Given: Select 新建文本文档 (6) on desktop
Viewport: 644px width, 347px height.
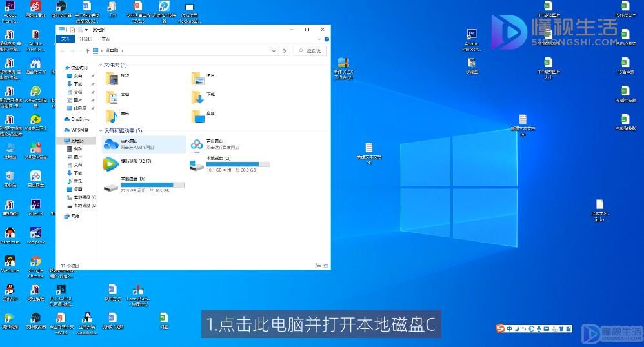Looking at the screenshot, I should click(523, 126).
